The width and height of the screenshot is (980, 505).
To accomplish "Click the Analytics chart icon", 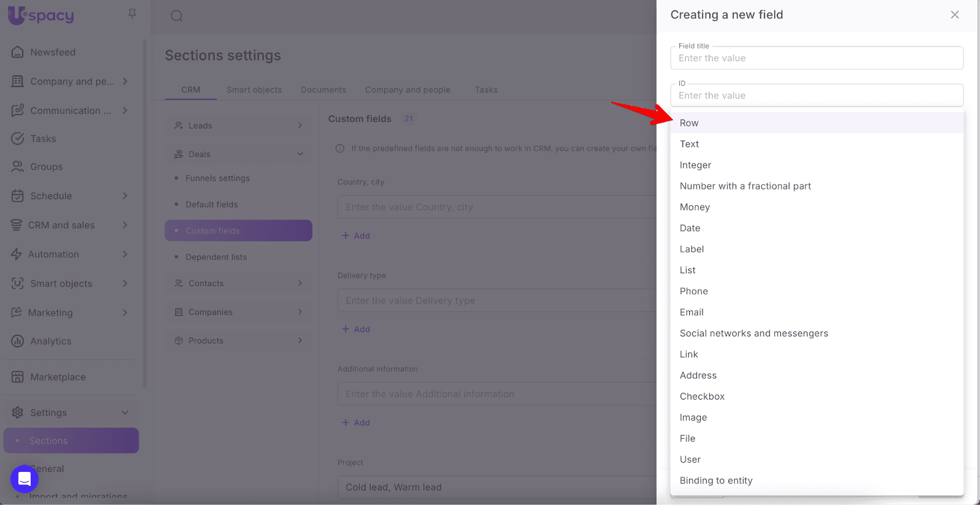I will [x=18, y=341].
